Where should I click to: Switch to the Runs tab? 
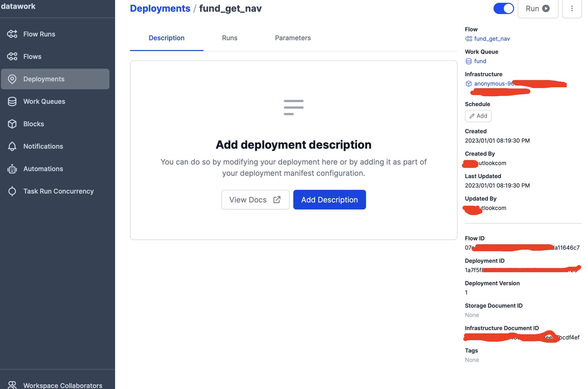click(230, 38)
